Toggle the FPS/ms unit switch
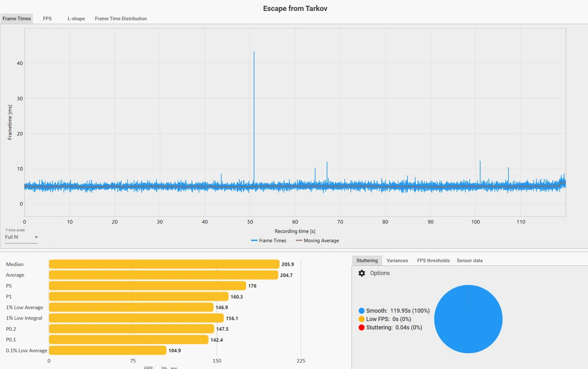The image size is (588, 369). 162,368
